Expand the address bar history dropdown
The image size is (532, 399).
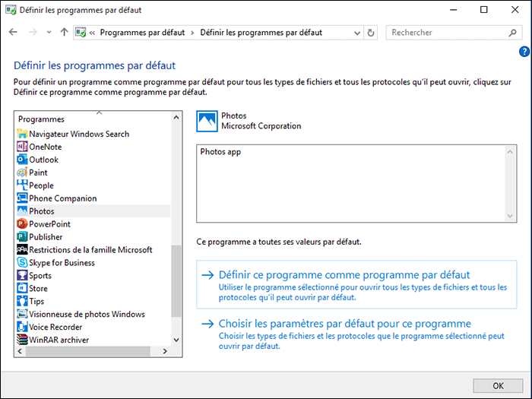click(356, 33)
